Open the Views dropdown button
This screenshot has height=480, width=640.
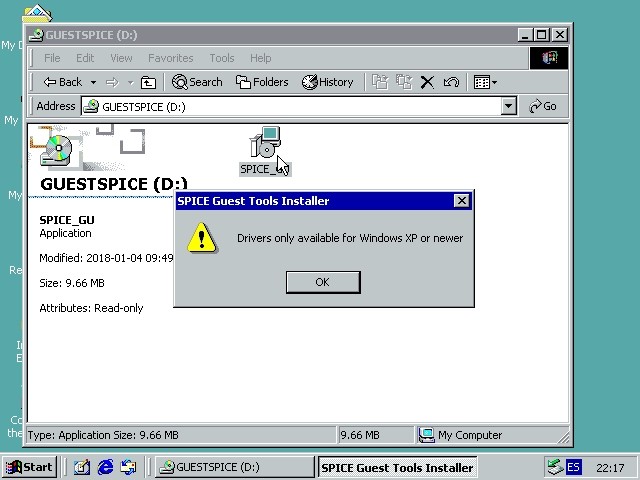coord(485,82)
